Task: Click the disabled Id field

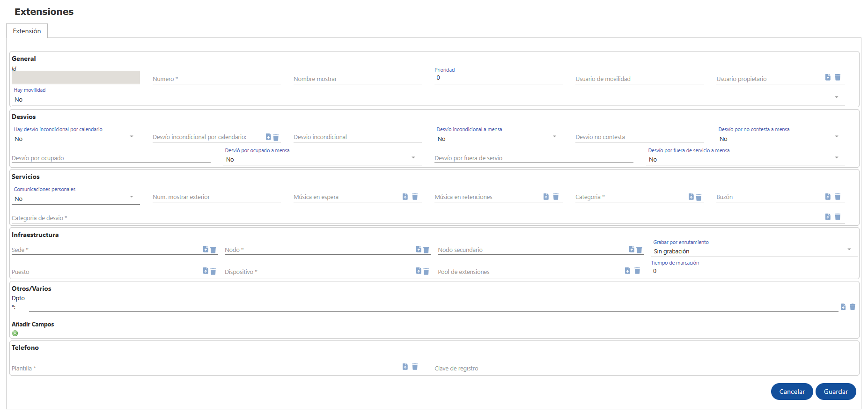Action: click(x=76, y=77)
